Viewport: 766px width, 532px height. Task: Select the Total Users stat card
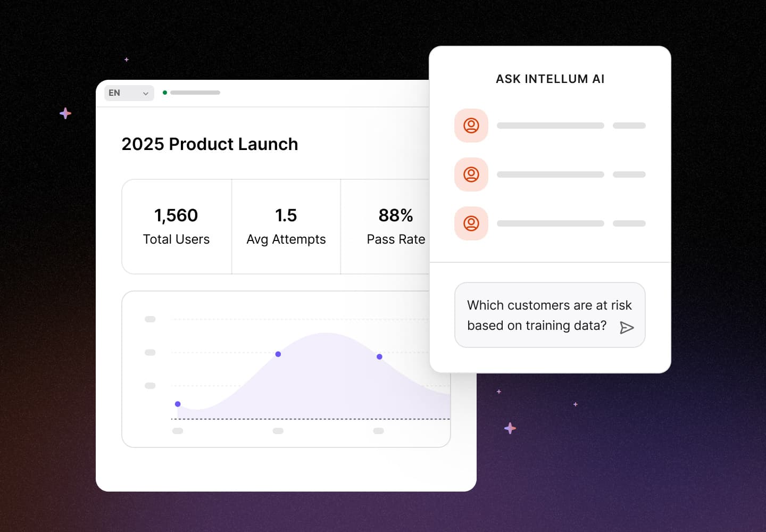pos(176,226)
